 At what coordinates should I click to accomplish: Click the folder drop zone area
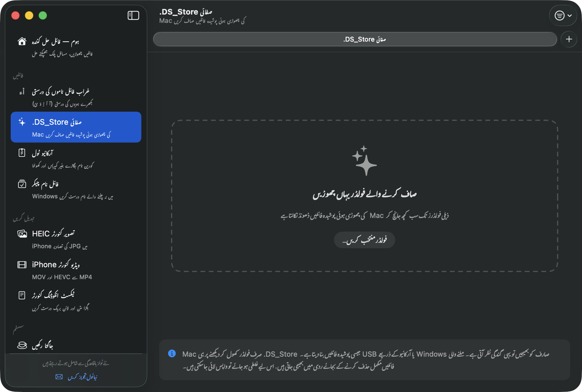click(365, 196)
